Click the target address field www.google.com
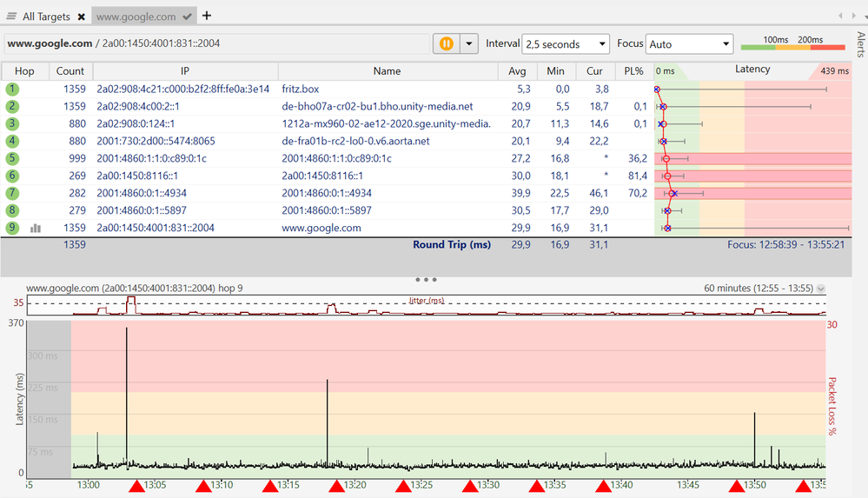This screenshot has height=498, width=868. pyautogui.click(x=217, y=43)
